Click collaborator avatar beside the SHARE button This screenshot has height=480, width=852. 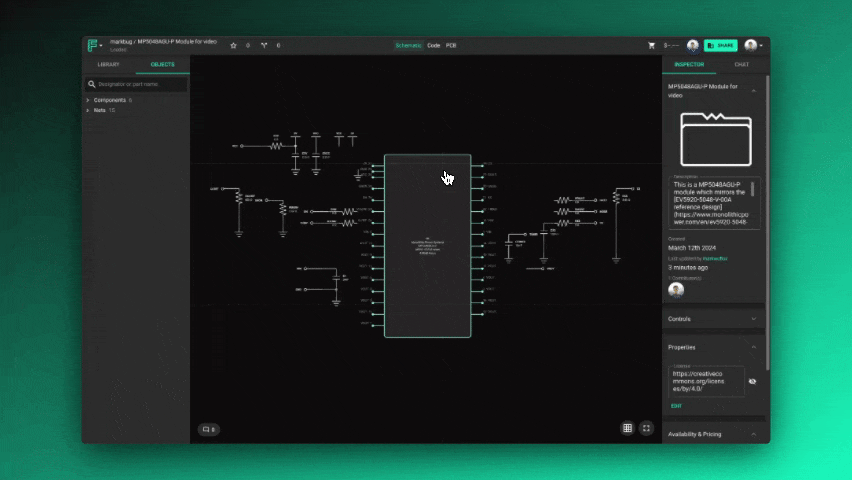692,46
